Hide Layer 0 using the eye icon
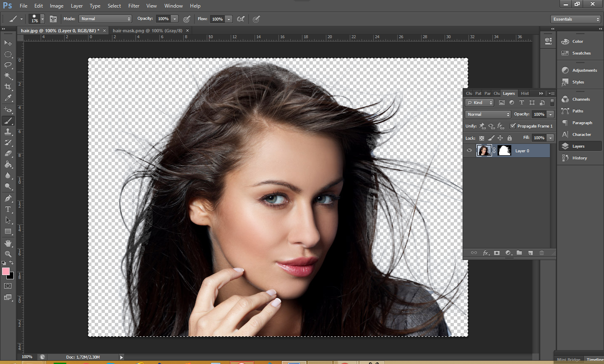 (x=469, y=151)
